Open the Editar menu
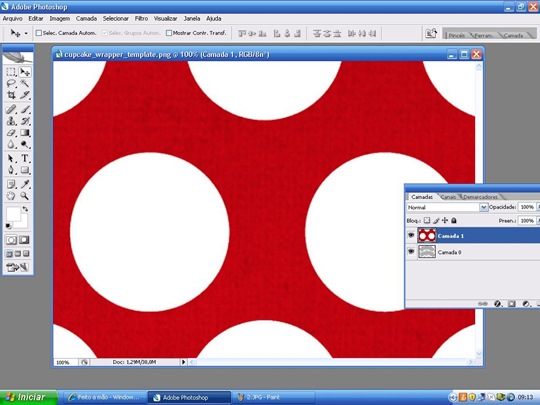Image resolution: width=540 pixels, height=405 pixels. [36, 19]
